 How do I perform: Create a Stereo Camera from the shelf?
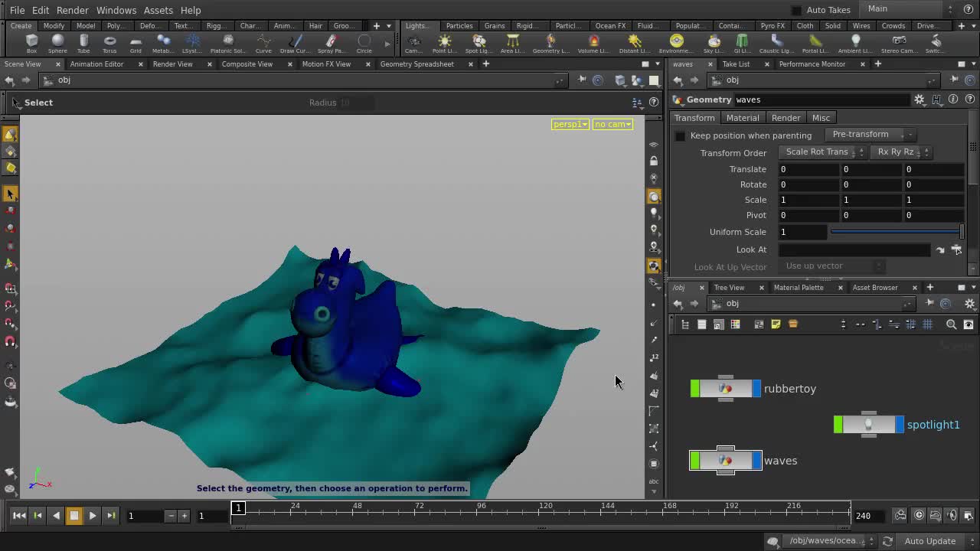tap(898, 42)
